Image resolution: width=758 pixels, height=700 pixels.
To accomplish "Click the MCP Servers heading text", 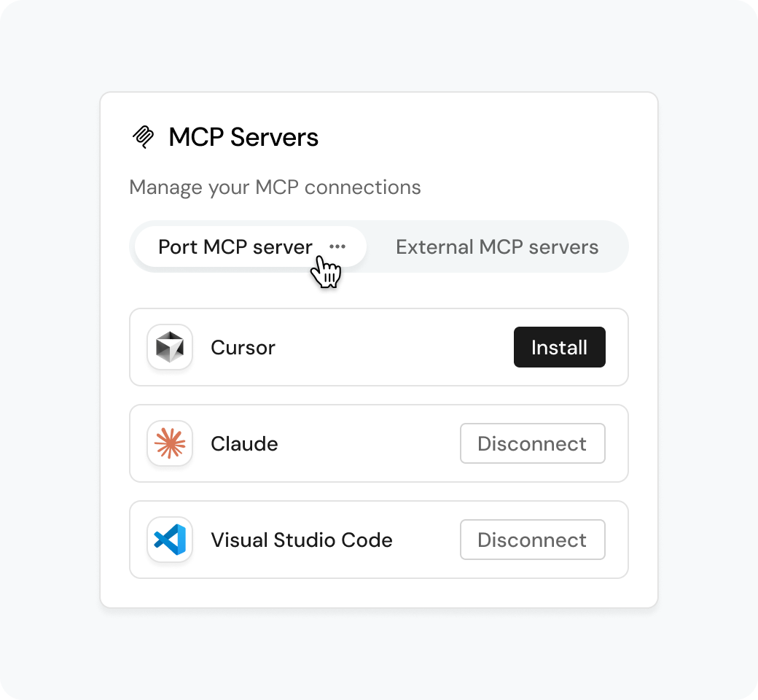I will point(243,137).
